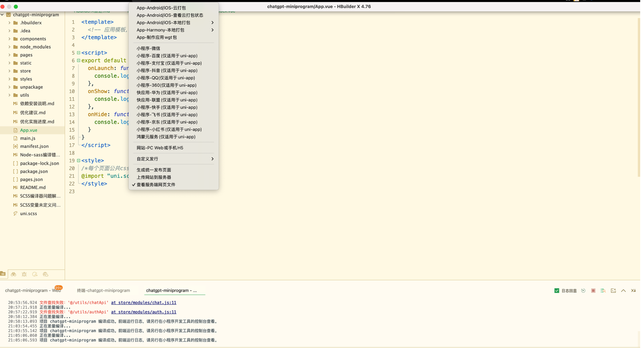Expand the .hbuilderx folder
644x348 pixels.
pos(10,23)
